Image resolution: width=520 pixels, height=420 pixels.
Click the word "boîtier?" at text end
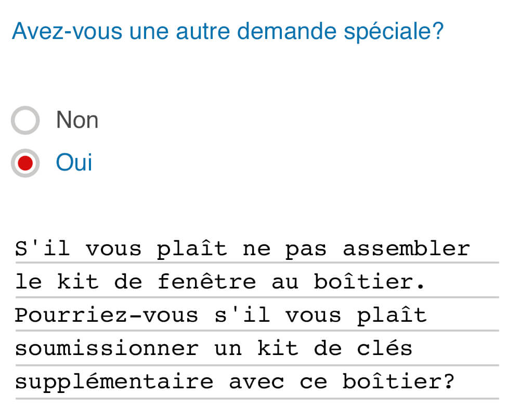coord(398,383)
